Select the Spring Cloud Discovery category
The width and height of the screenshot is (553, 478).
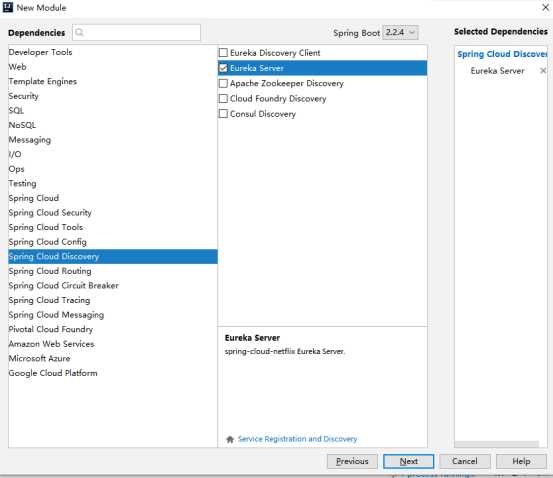pyautogui.click(x=113, y=256)
